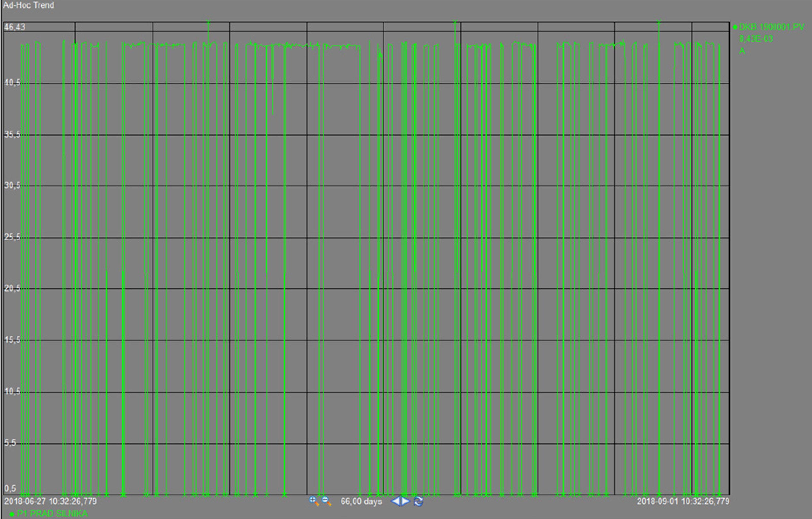Click the 40,5 y-axis label
This screenshot has width=812, height=519.
click(x=12, y=83)
